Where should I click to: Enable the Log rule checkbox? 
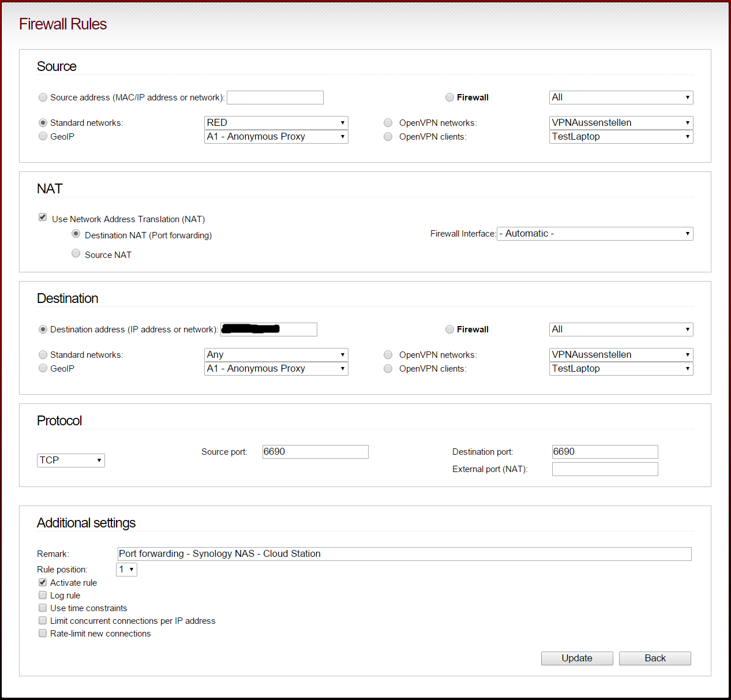tap(43, 595)
